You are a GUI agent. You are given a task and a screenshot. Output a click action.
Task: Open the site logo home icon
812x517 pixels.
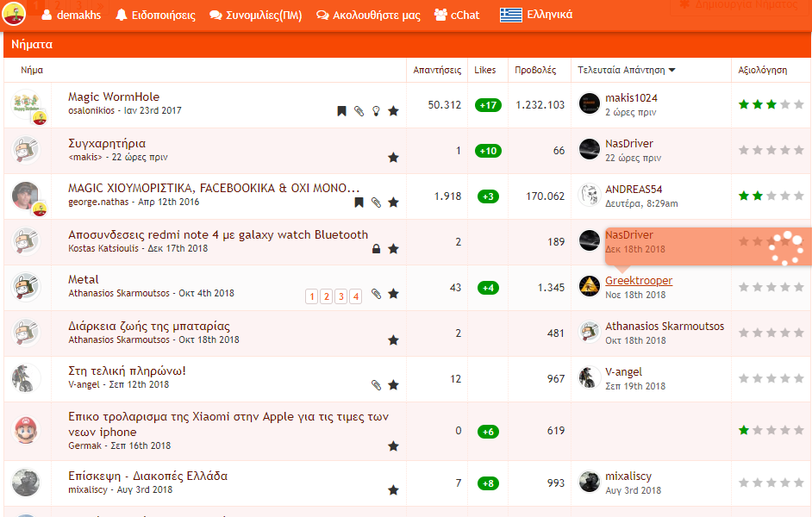[x=14, y=14]
